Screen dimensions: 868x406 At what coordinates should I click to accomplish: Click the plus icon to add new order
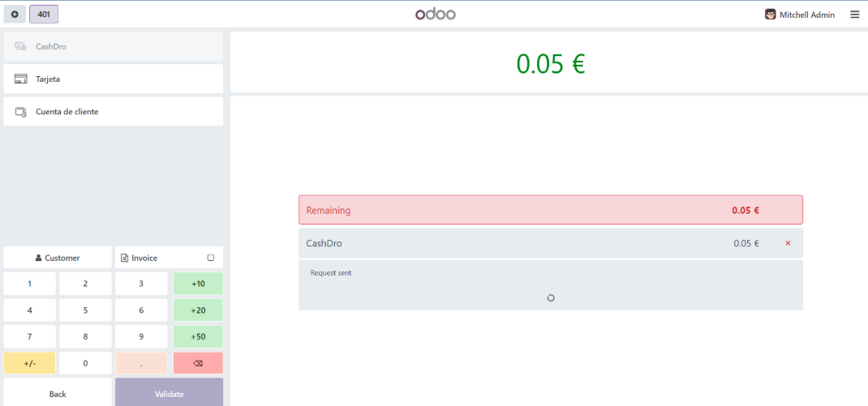(15, 15)
